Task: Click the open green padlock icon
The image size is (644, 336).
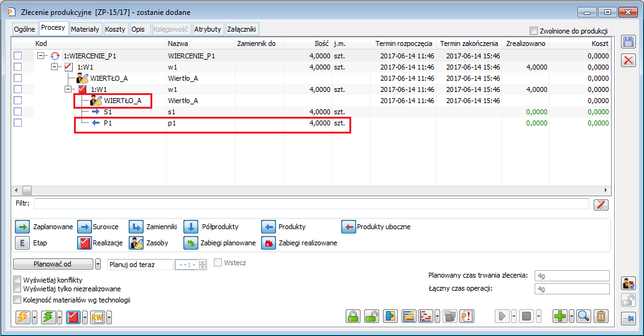Action: point(372,316)
